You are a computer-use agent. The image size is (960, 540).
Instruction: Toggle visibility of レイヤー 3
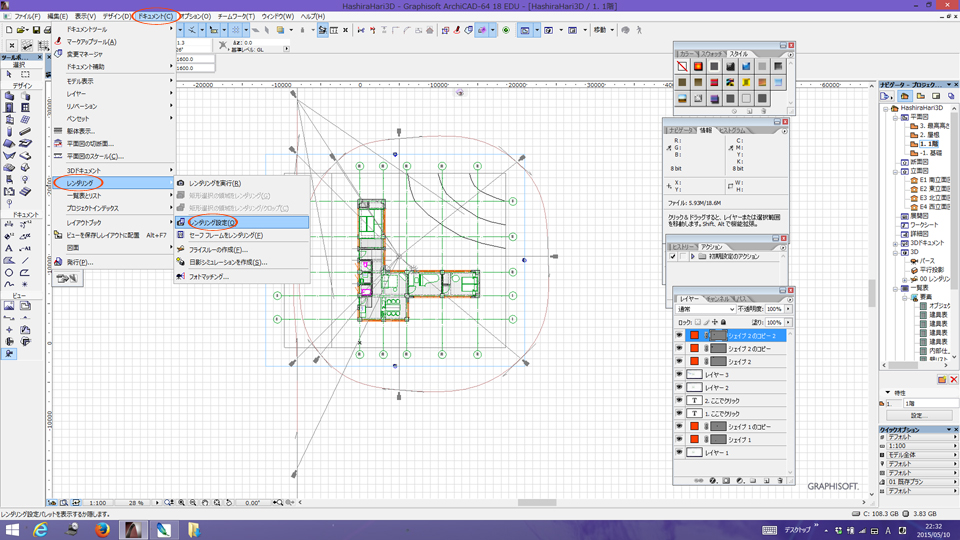[x=679, y=375]
